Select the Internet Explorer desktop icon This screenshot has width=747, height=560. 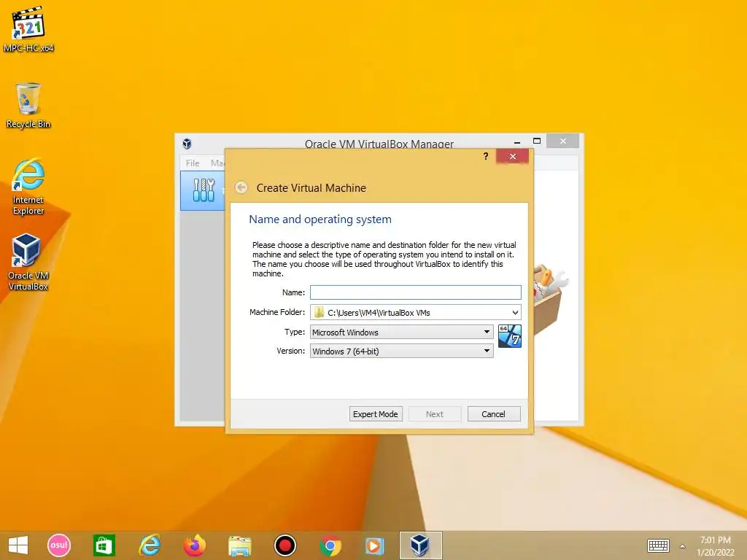[x=28, y=186]
